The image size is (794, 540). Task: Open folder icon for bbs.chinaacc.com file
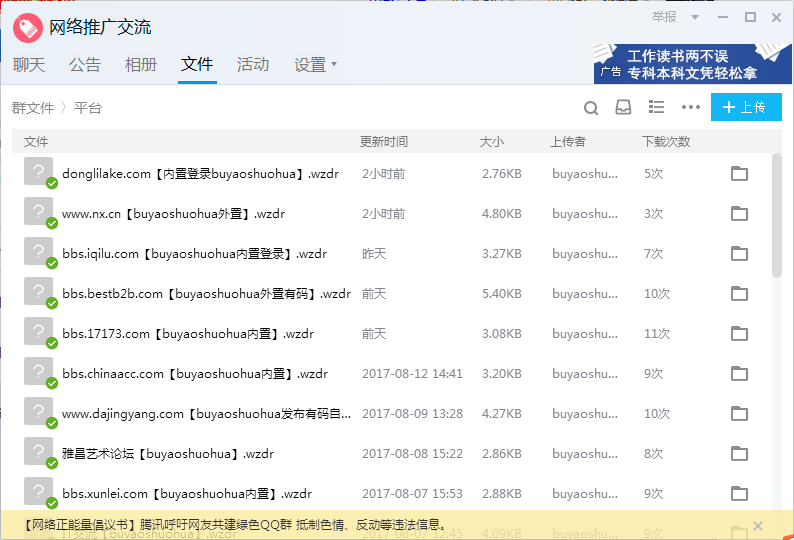pos(739,374)
